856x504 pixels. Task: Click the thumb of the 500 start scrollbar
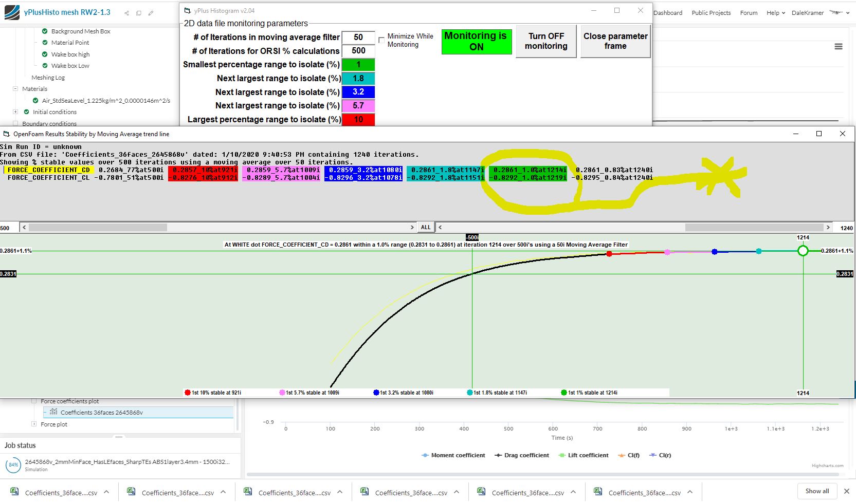pos(97,227)
